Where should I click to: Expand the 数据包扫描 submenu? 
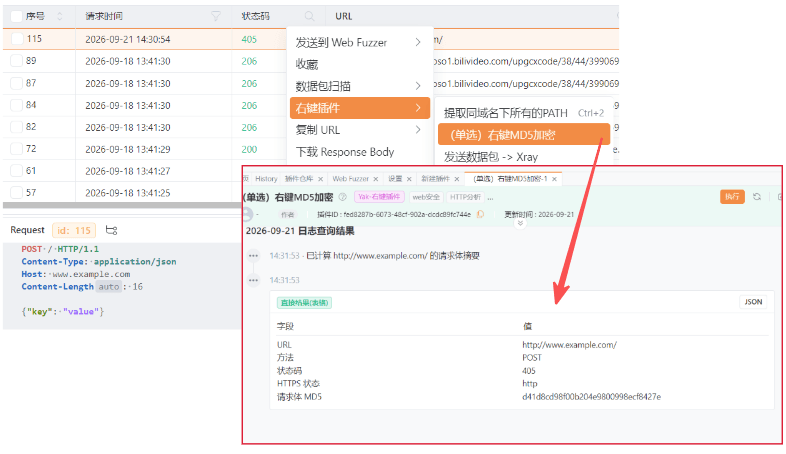(x=360, y=86)
